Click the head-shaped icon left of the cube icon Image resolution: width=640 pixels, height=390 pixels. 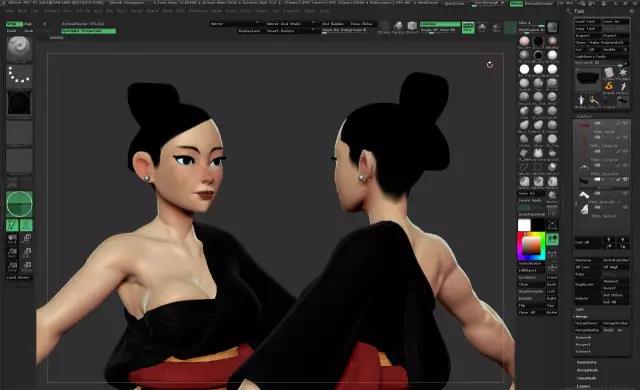[x=398, y=26]
